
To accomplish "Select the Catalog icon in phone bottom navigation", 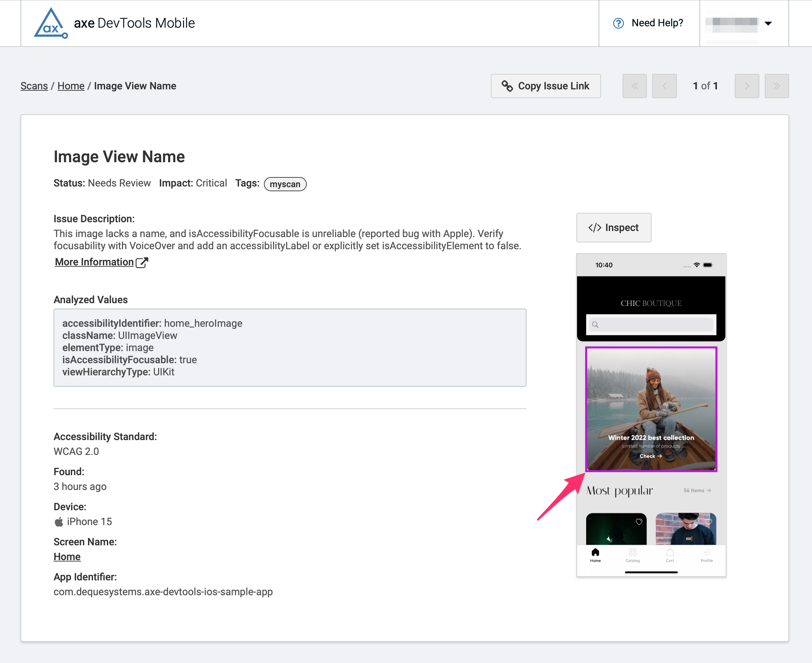I will 633,553.
